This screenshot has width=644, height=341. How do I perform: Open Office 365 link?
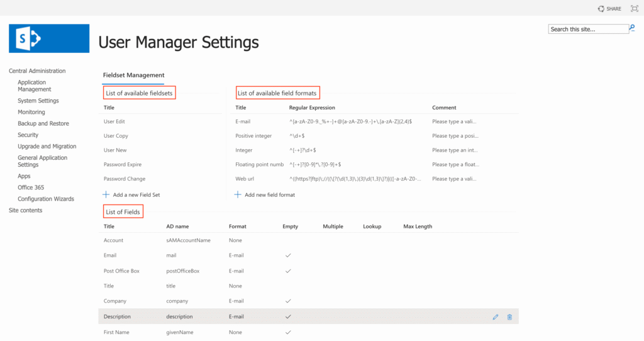pos(31,187)
